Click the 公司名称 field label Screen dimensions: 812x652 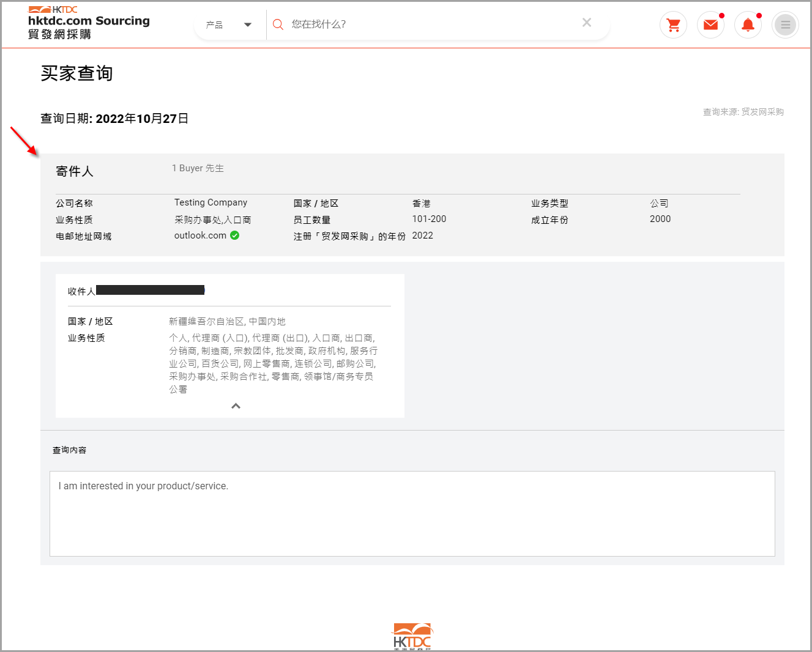coord(74,203)
